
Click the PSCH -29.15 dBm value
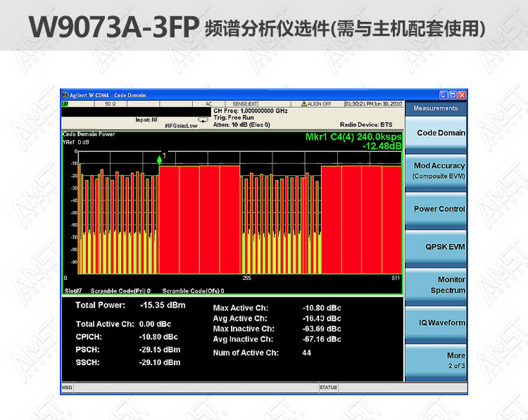(160, 350)
